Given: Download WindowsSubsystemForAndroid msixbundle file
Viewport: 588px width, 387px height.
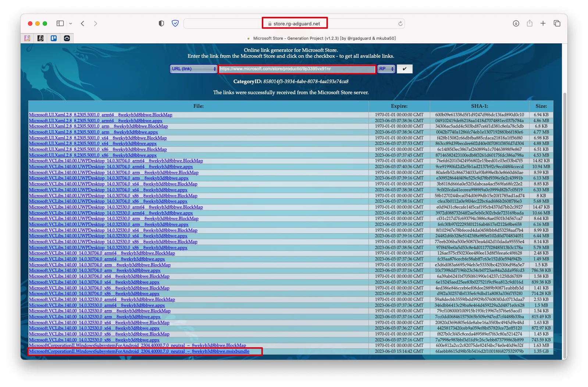Looking at the screenshot, I should pyautogui.click(x=139, y=351).
